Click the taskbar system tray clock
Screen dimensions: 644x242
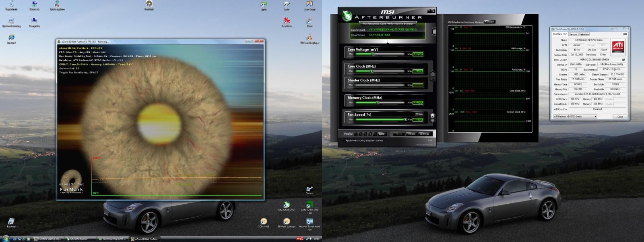point(317,239)
